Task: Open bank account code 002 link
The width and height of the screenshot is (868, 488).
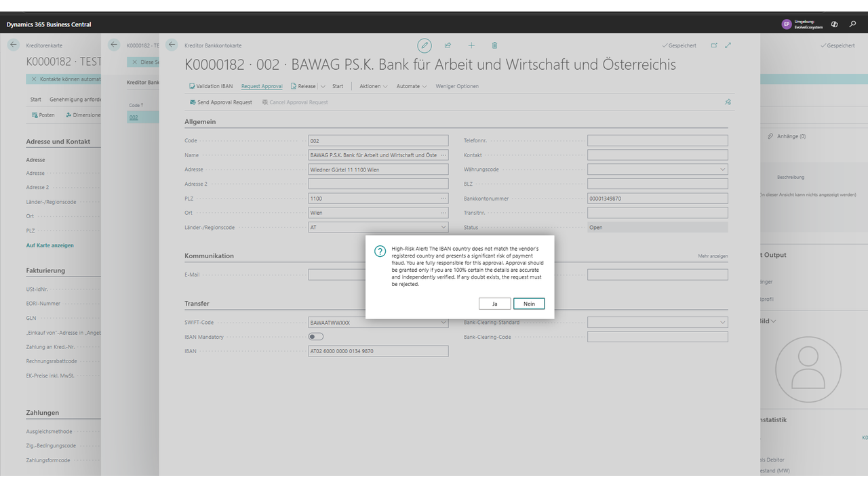Action: [134, 117]
